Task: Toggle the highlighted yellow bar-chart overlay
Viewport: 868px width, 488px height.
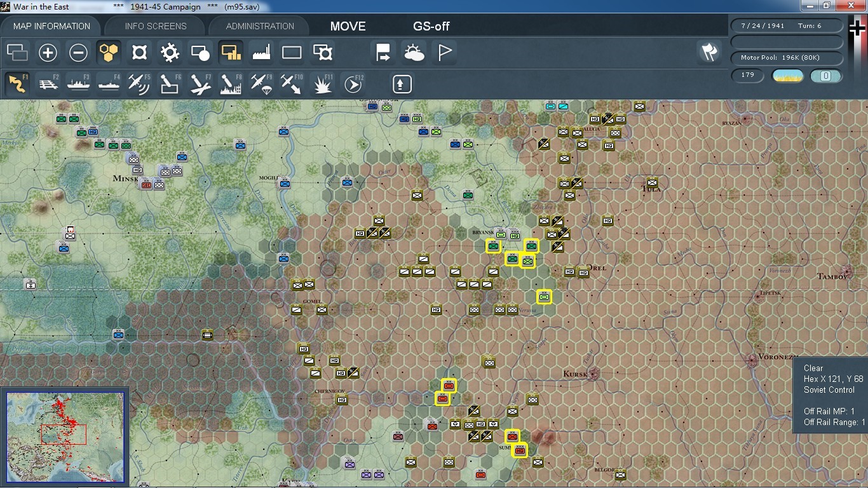Action: pos(231,53)
